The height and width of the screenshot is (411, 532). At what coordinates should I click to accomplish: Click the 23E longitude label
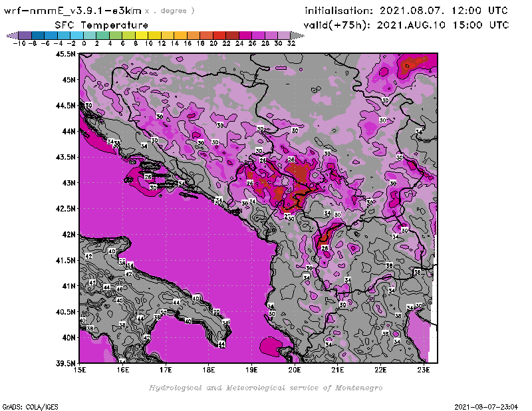(x=424, y=370)
